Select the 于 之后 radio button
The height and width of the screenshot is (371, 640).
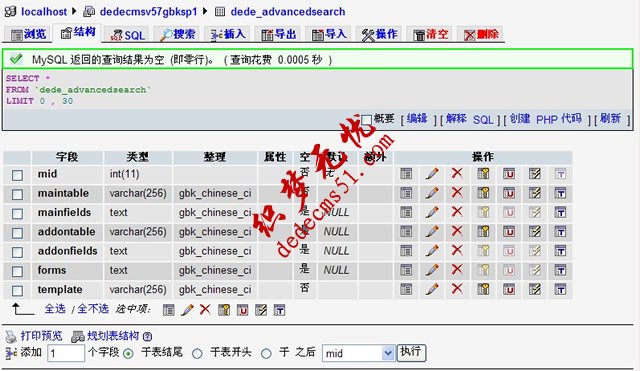coord(266,353)
